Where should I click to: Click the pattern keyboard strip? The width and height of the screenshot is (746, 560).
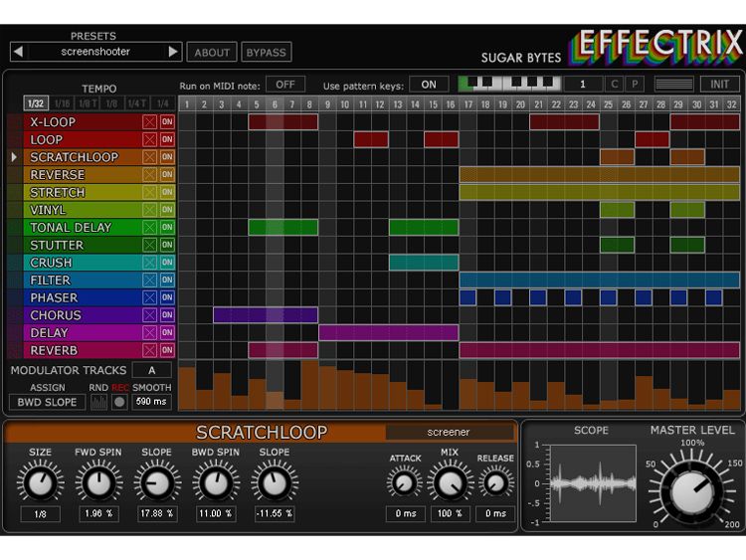(x=509, y=84)
